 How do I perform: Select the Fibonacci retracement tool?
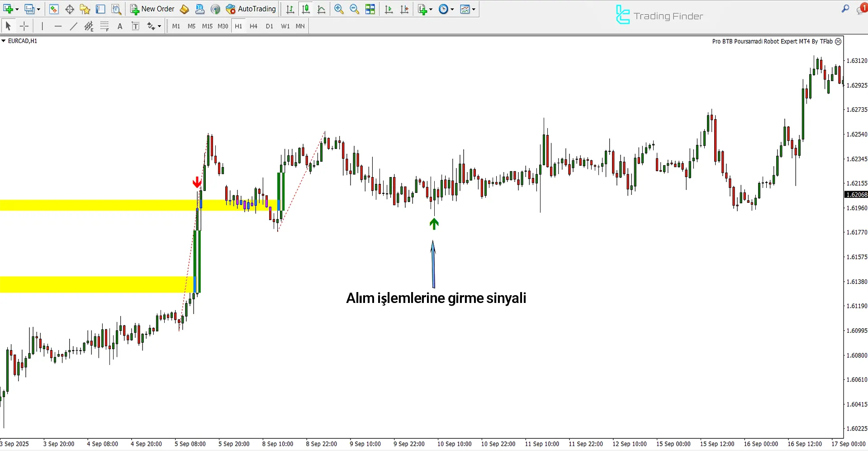pos(104,26)
